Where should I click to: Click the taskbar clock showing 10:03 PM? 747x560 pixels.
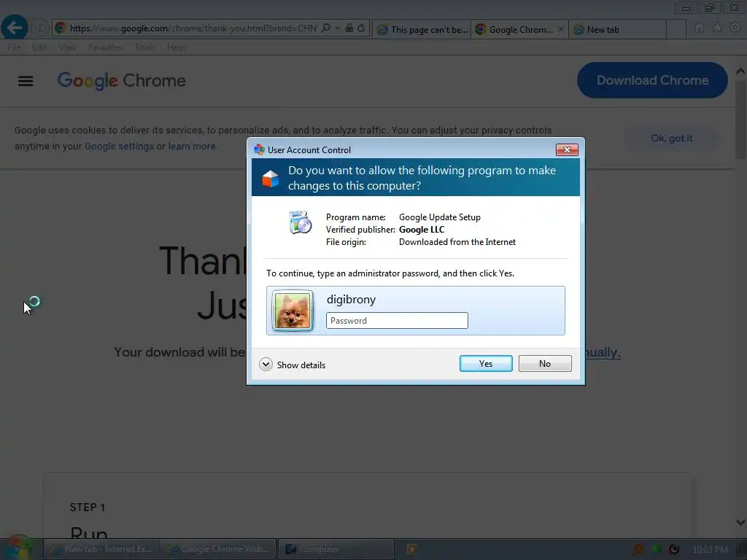point(710,550)
